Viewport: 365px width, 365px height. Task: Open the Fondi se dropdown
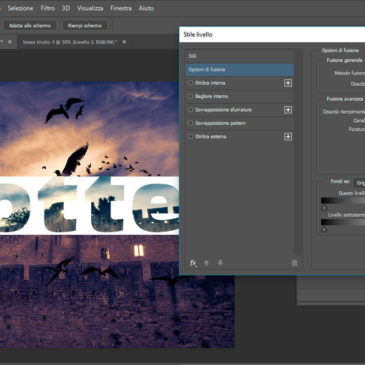coord(359,183)
